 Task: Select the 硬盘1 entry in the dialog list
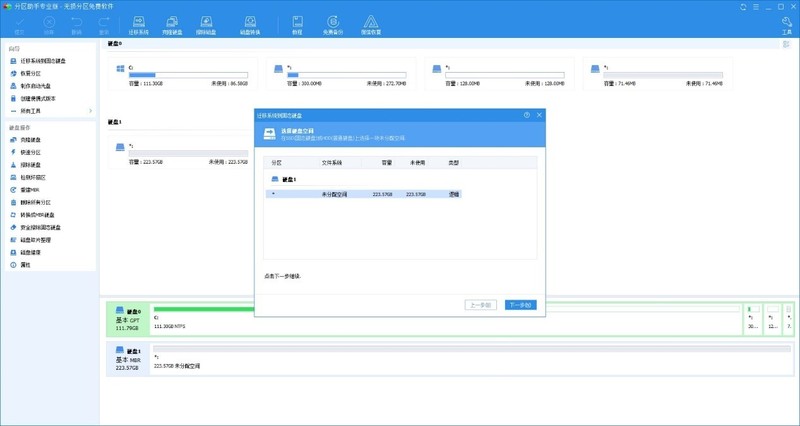290,179
